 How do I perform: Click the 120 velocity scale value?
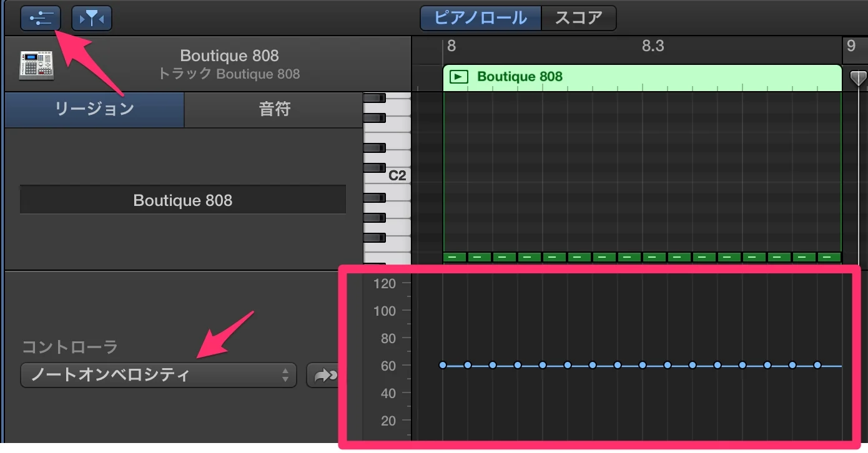coord(385,283)
